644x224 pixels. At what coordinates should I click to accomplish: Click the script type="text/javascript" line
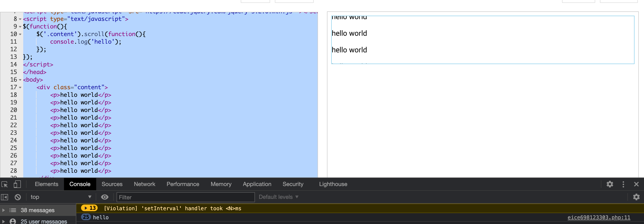[76, 19]
